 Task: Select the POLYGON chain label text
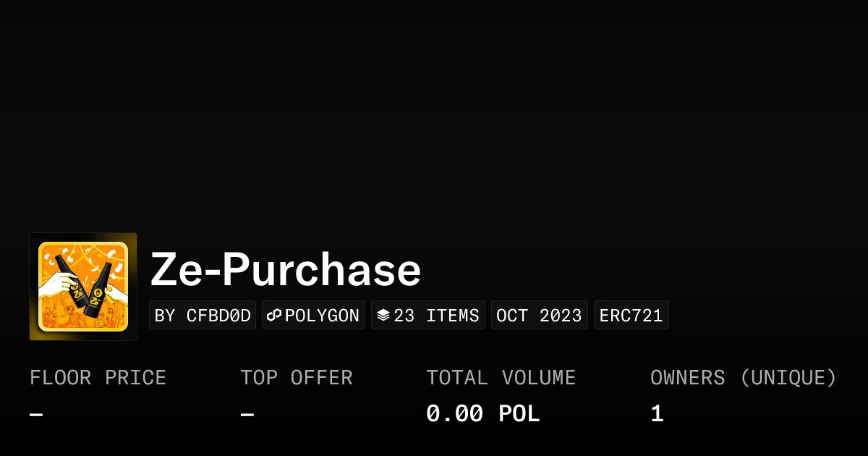click(322, 316)
